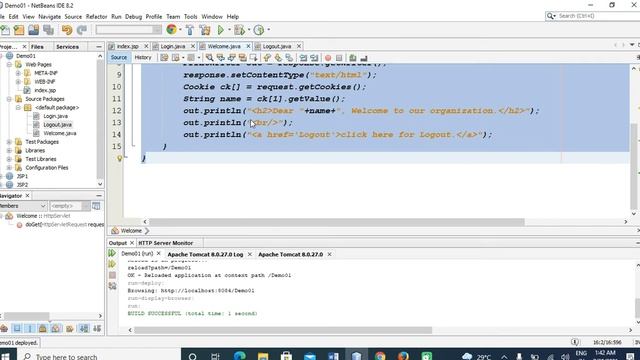Click the Find Selection magnifier in editor toolbar
The image size is (640, 360).
(209, 58)
